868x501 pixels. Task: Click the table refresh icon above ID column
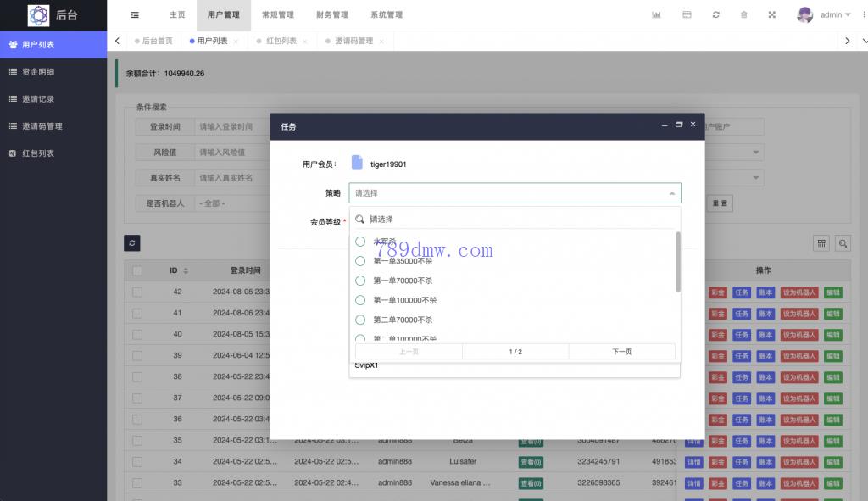click(x=131, y=243)
